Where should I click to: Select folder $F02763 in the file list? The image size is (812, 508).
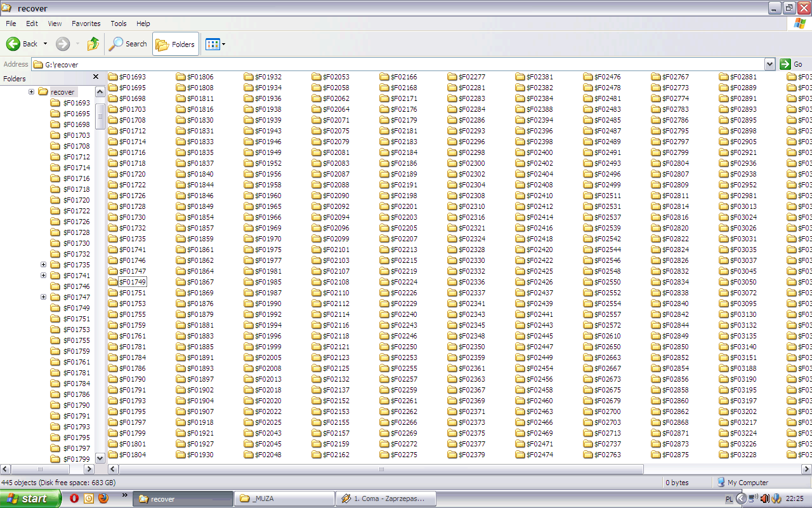coord(601,455)
